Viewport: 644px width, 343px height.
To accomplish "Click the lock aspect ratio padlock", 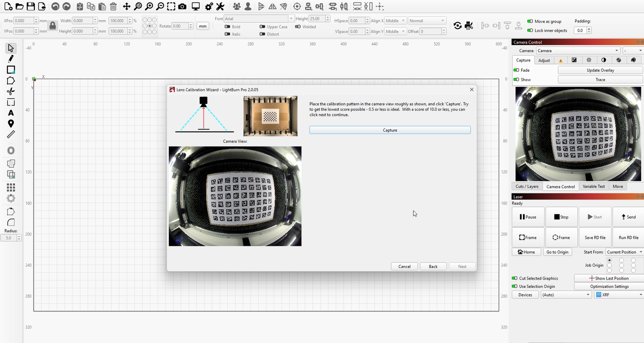I will click(x=52, y=26).
